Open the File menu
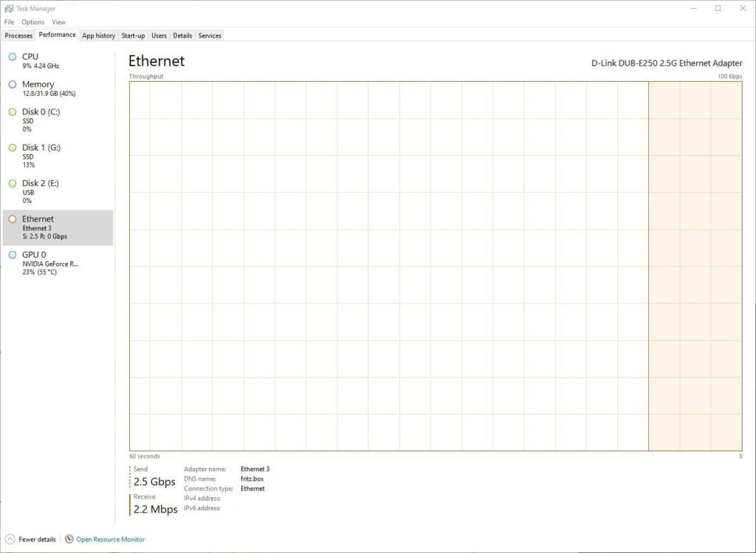The image size is (756, 553). (9, 22)
